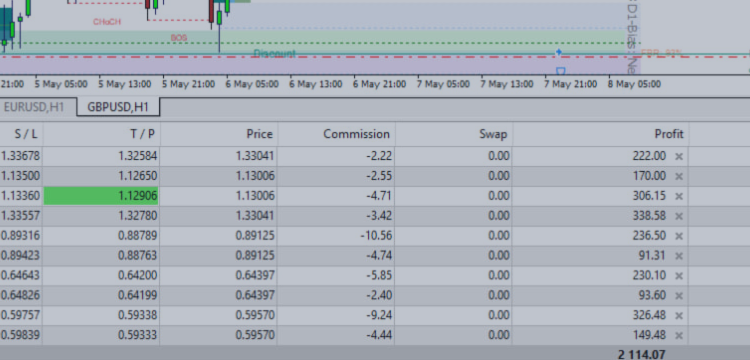750x360 pixels.
Task: Select S/L value 0.89423
Action: (x=21, y=256)
